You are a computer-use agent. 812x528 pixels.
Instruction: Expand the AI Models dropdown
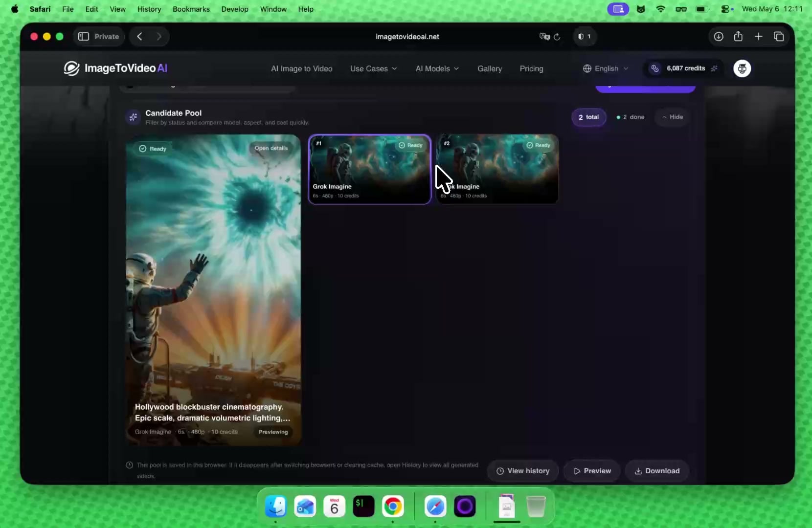(x=437, y=69)
